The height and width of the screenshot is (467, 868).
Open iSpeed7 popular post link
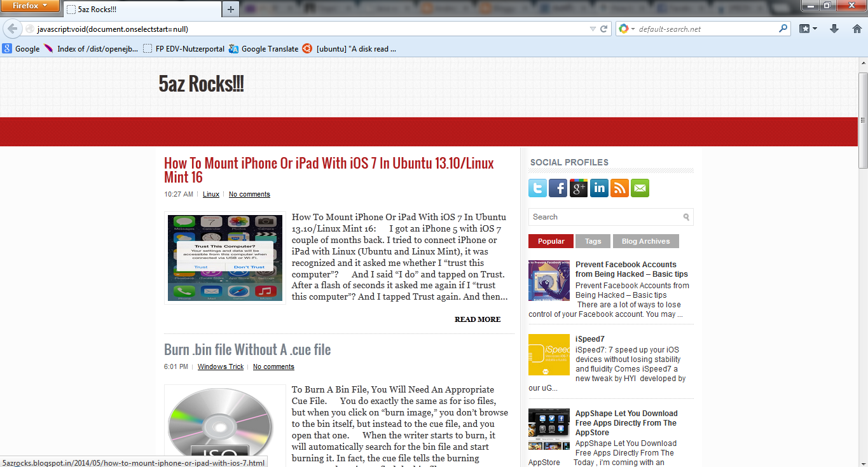pyautogui.click(x=590, y=339)
